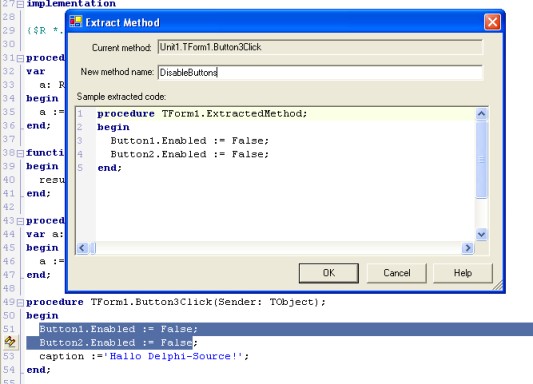This screenshot has height=384, width=533.
Task: Click the line 'procedure TForm1.ExtractedMethod;' in sample
Action: pyautogui.click(x=202, y=114)
